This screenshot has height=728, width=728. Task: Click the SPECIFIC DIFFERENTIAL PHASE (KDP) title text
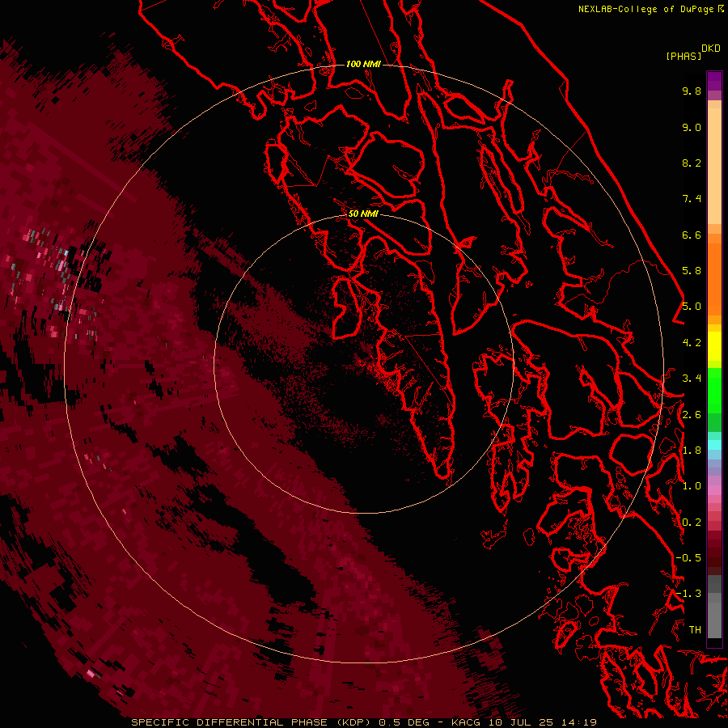click(252, 722)
